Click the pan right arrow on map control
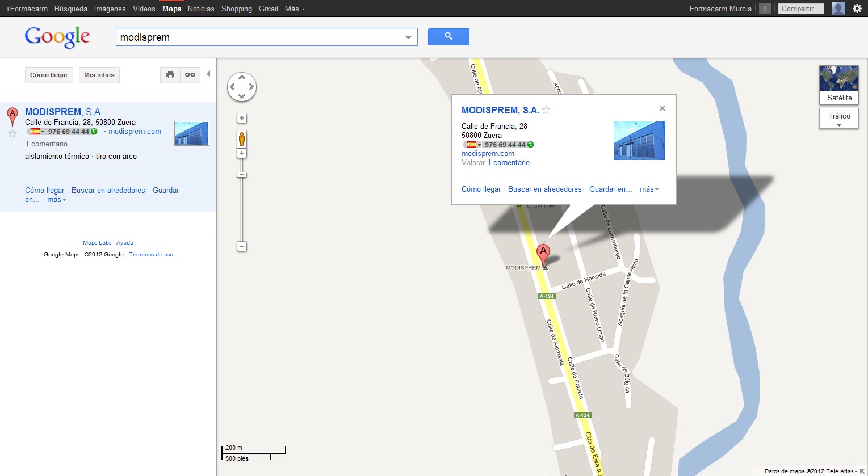The height and width of the screenshot is (476, 868). coord(251,87)
